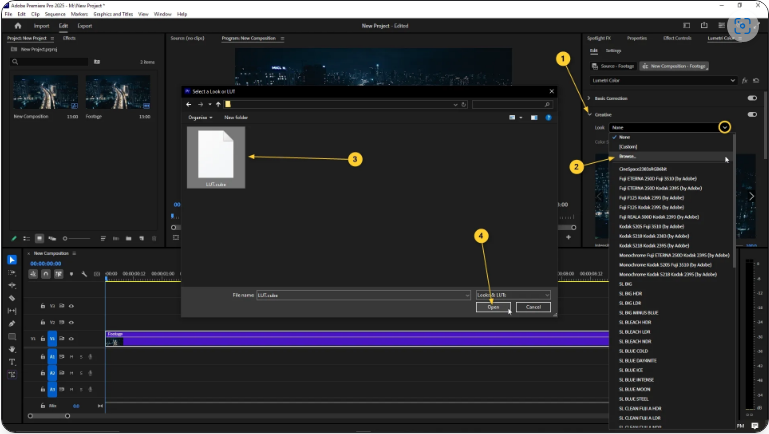Refresh the file dialog address bar
The width and height of the screenshot is (769, 434).
[463, 104]
